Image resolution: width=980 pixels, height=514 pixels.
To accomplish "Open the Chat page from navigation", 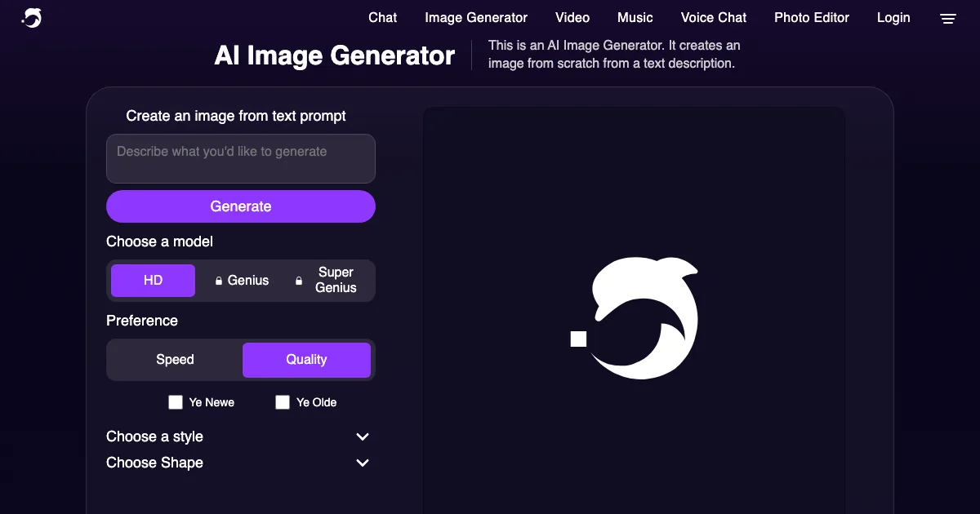I will pos(382,18).
